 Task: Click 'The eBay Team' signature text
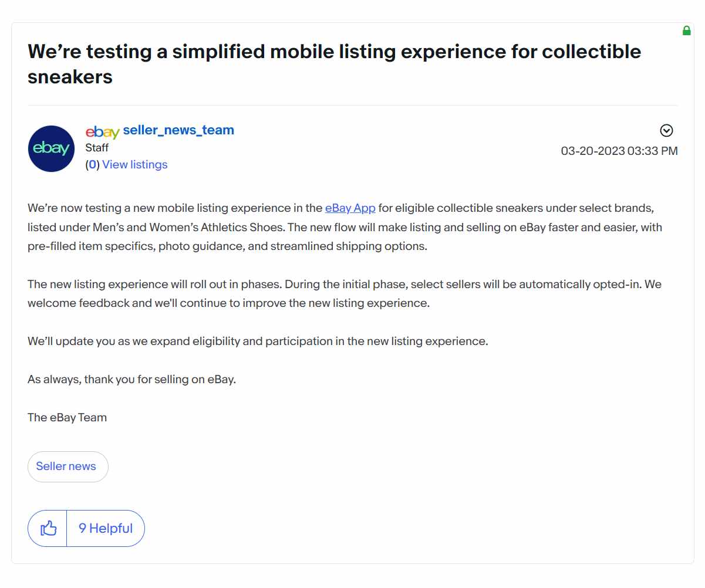point(68,418)
